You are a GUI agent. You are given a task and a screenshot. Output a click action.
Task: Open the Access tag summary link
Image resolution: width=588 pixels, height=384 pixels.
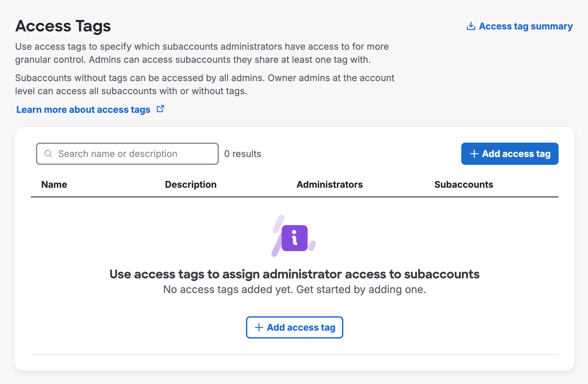pyautogui.click(x=520, y=26)
